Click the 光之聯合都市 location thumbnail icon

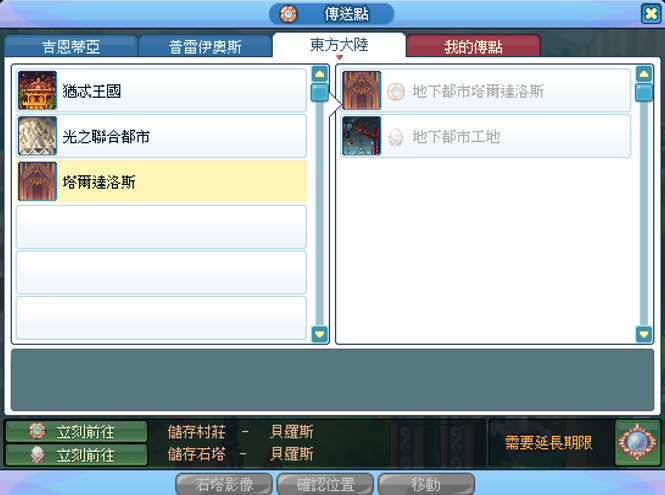37,136
